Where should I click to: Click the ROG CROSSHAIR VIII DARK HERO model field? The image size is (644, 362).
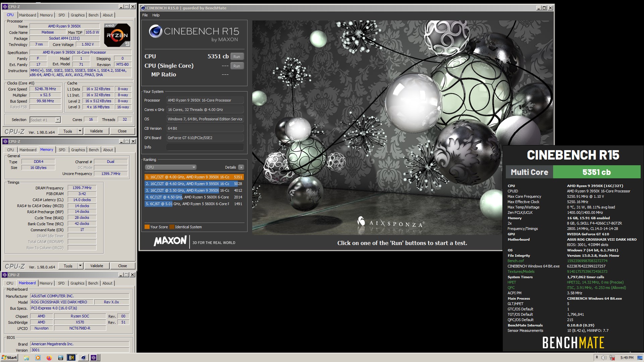pyautogui.click(x=61, y=302)
